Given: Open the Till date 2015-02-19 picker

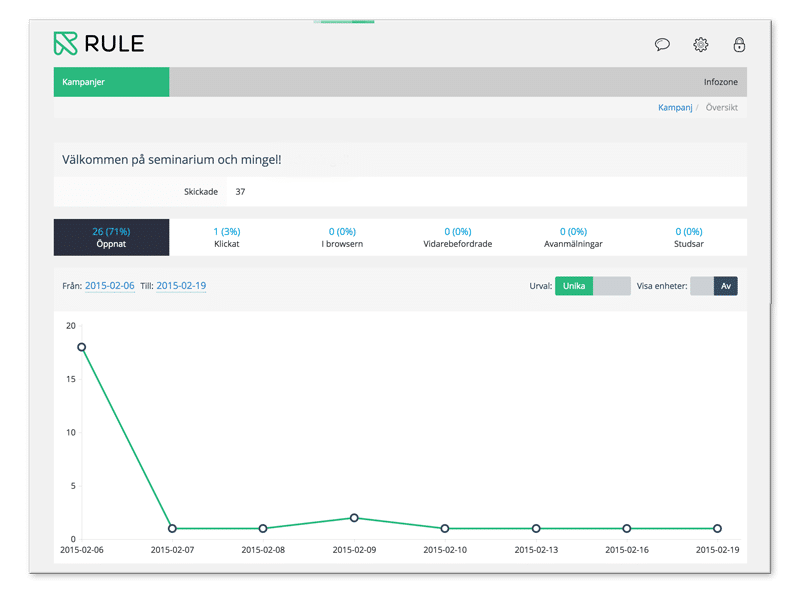Looking at the screenshot, I should pyautogui.click(x=181, y=286).
